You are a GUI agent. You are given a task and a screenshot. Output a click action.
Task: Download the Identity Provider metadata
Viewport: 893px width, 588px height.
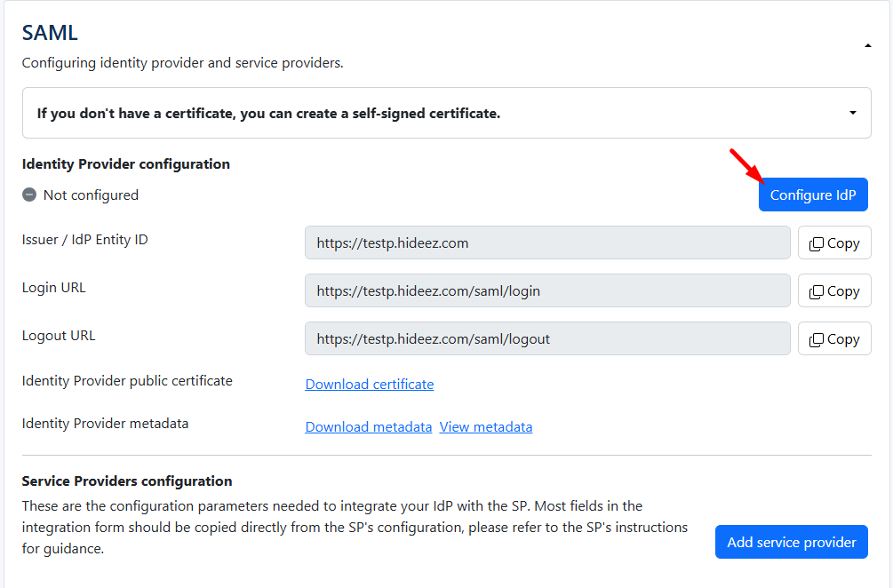coord(369,426)
